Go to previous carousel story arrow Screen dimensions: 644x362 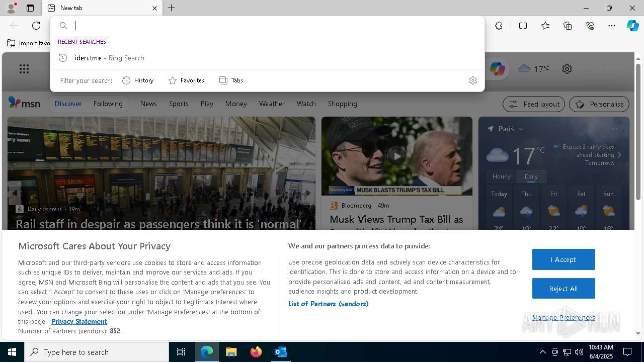point(15,193)
